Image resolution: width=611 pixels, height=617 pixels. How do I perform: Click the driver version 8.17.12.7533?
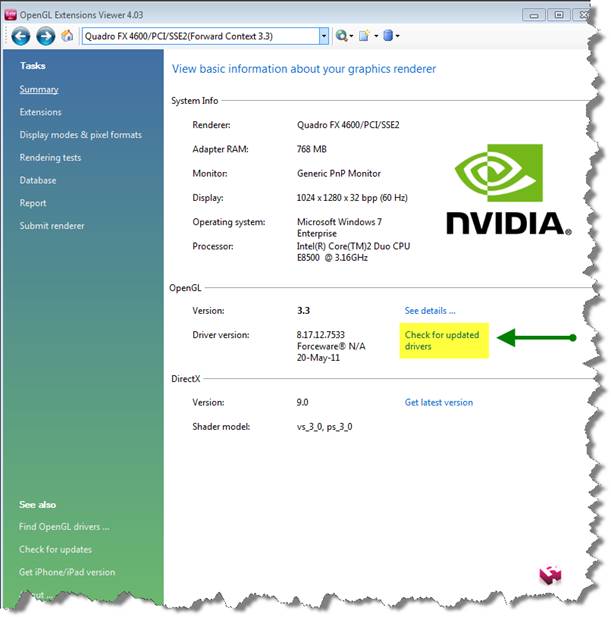321,335
